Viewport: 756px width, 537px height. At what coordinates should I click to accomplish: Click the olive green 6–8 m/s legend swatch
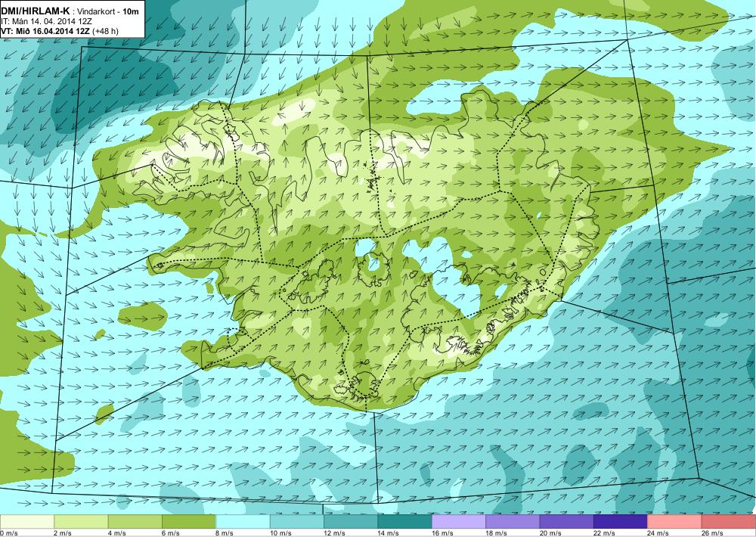pos(189,522)
